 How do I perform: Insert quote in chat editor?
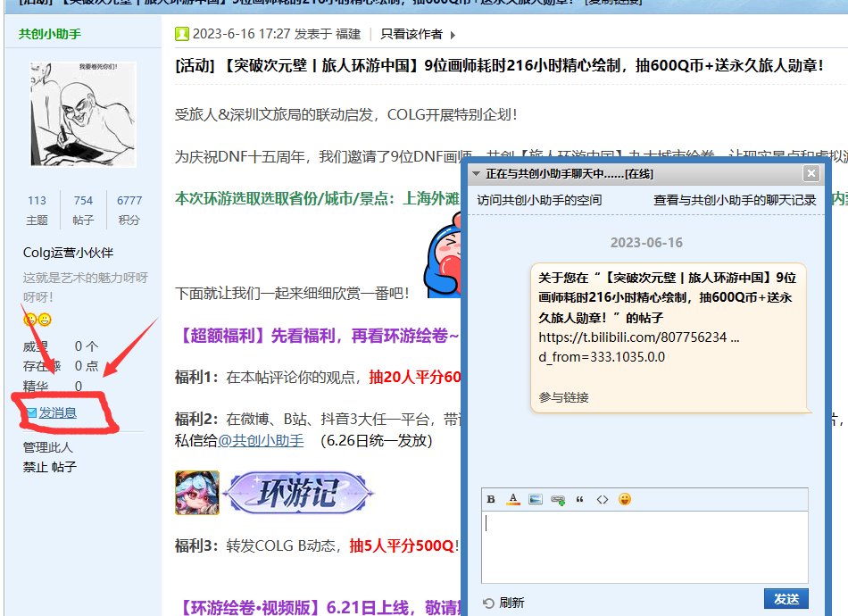(579, 499)
